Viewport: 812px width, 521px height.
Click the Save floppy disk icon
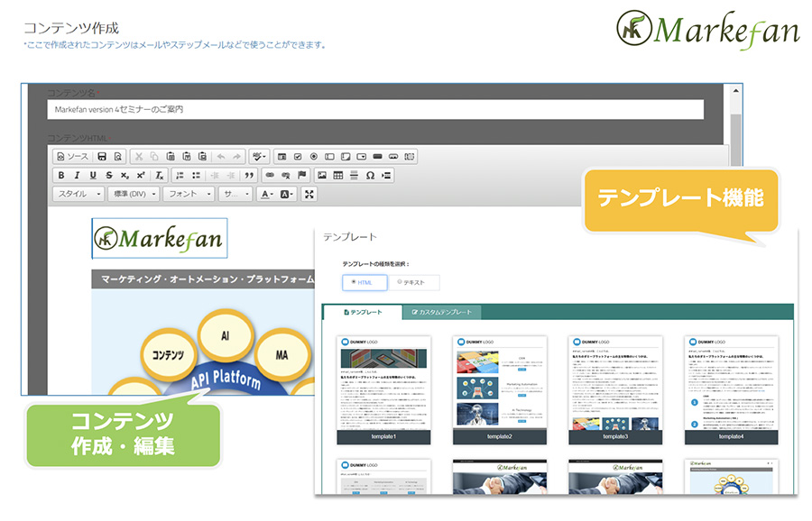pyautogui.click(x=102, y=156)
